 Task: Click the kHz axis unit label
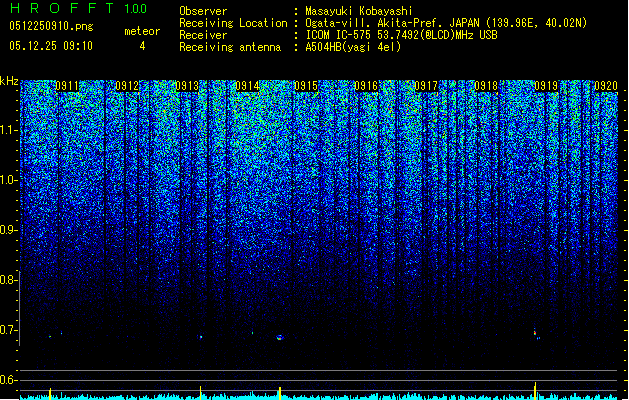pos(9,81)
